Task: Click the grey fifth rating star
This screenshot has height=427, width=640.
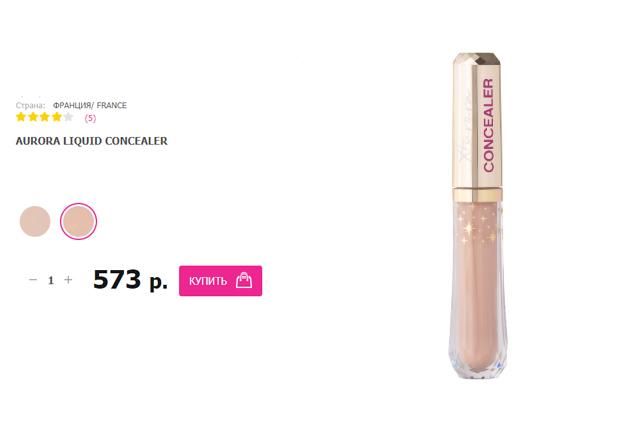Action: pos(69,117)
